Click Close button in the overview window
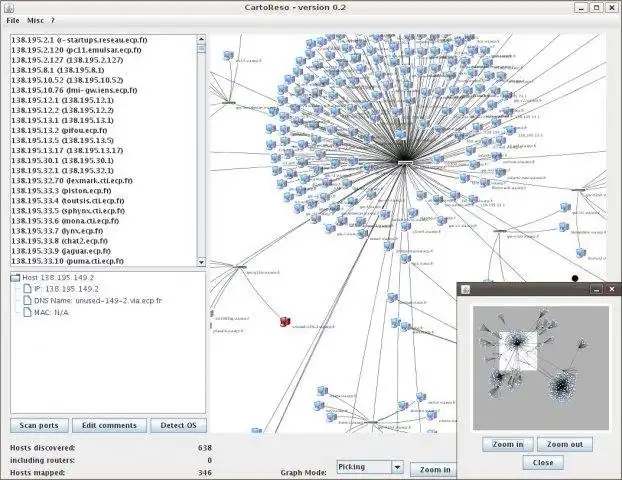The width and height of the screenshot is (622, 480). click(x=543, y=463)
